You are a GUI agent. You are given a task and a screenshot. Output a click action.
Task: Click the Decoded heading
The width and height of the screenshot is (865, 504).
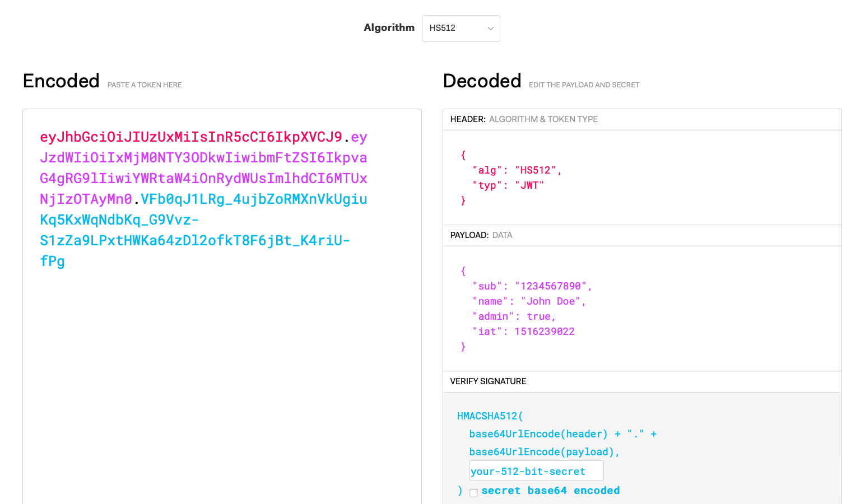click(x=482, y=81)
